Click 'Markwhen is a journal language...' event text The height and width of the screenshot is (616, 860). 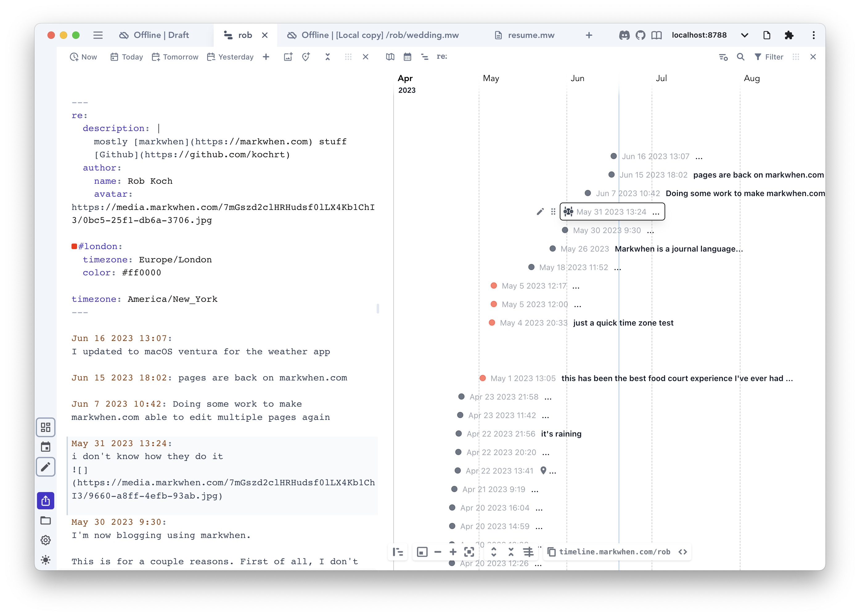click(x=679, y=249)
